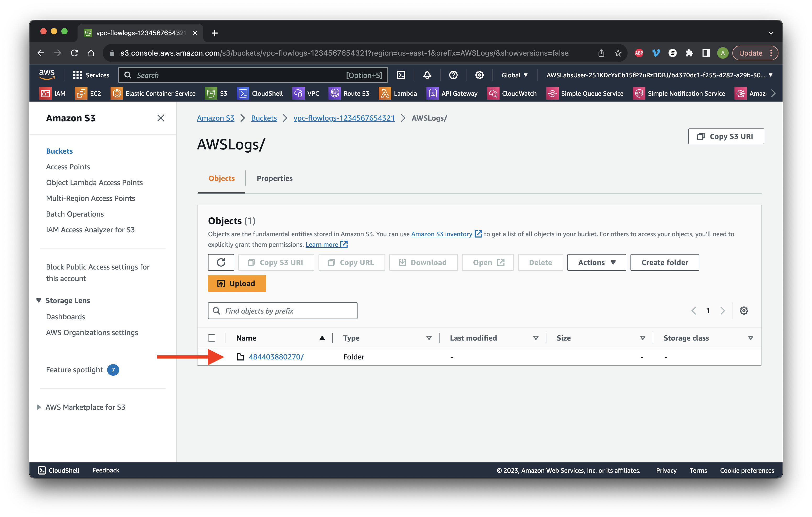Open Access Points in the sidebar
The width and height of the screenshot is (812, 517).
coord(68,166)
